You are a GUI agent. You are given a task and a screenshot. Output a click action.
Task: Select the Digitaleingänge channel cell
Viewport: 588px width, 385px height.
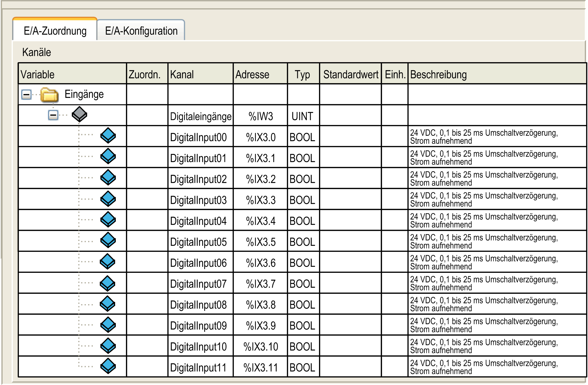click(x=201, y=115)
